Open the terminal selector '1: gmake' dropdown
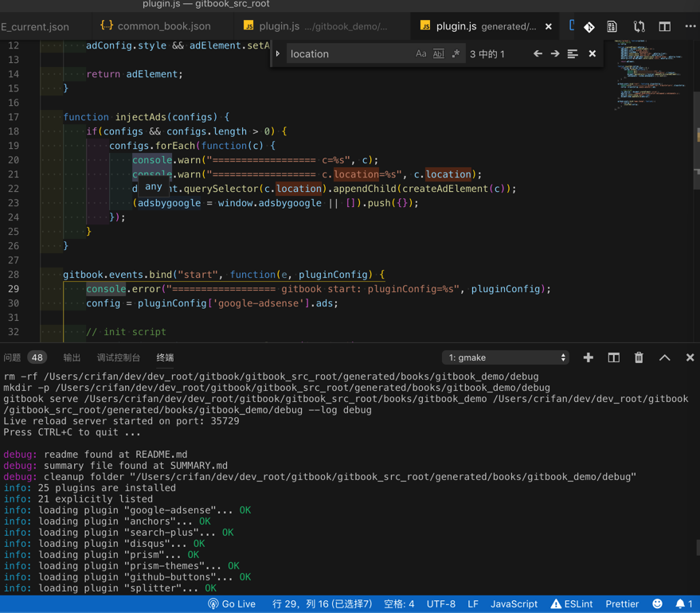700x613 pixels. [506, 357]
